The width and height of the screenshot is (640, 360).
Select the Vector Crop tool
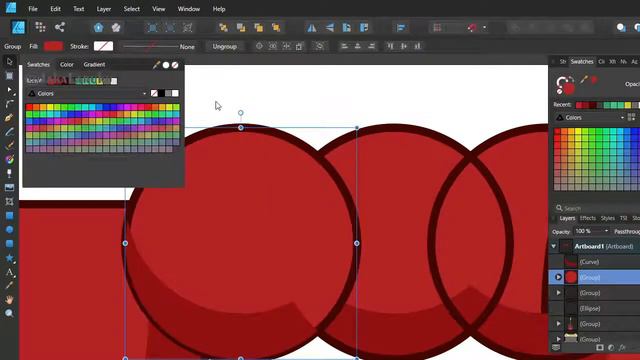tap(9, 201)
